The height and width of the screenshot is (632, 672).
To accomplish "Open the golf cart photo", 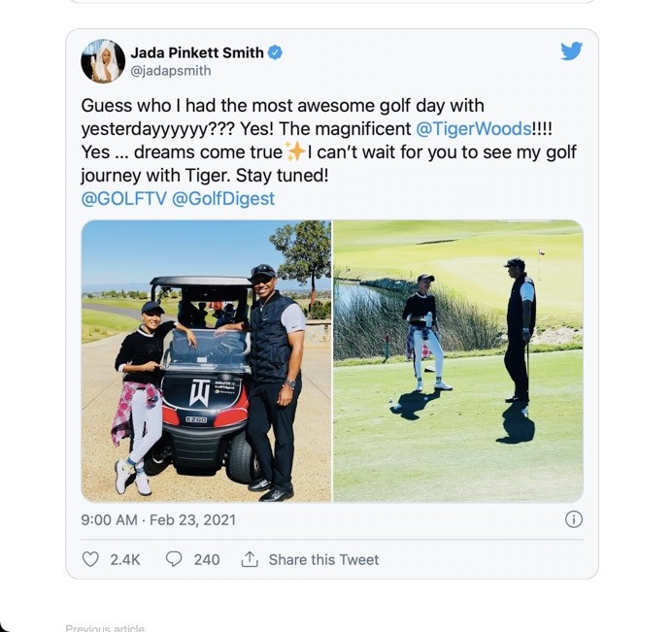I will click(206, 361).
